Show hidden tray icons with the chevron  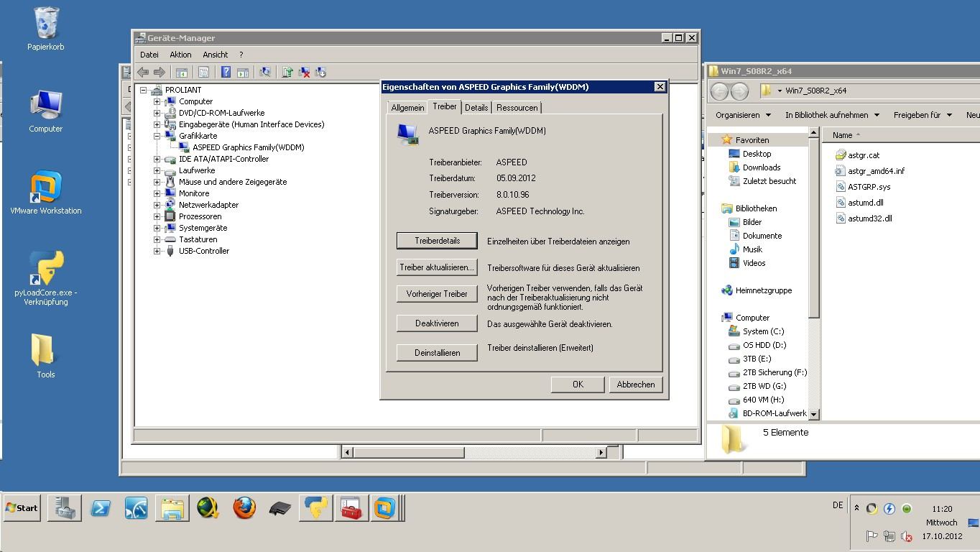tap(856, 508)
